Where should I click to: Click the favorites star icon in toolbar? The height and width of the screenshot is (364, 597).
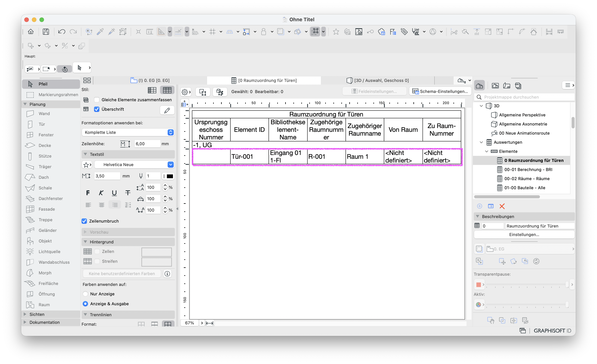coord(336,31)
